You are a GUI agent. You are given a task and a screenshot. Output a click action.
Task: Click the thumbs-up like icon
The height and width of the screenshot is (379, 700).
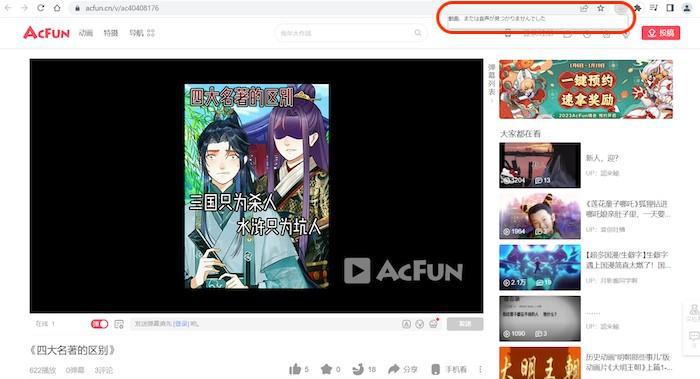(295, 369)
